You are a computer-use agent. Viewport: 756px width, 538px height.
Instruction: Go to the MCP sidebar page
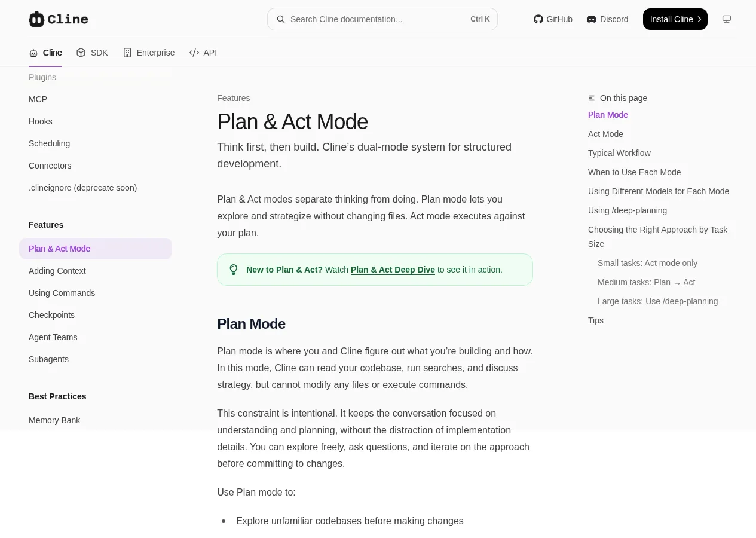pyautogui.click(x=38, y=99)
